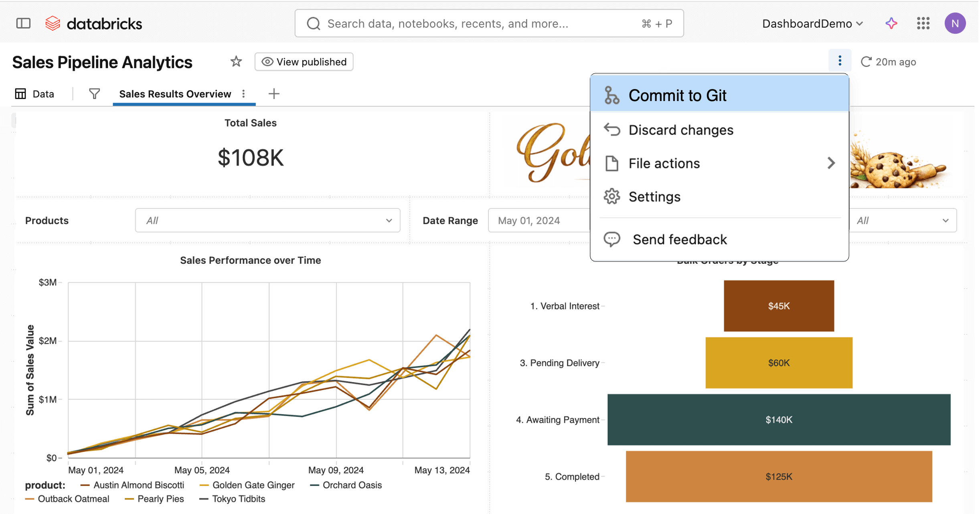Open the Products filter dropdown
The height and width of the screenshot is (514, 980).
[267, 220]
